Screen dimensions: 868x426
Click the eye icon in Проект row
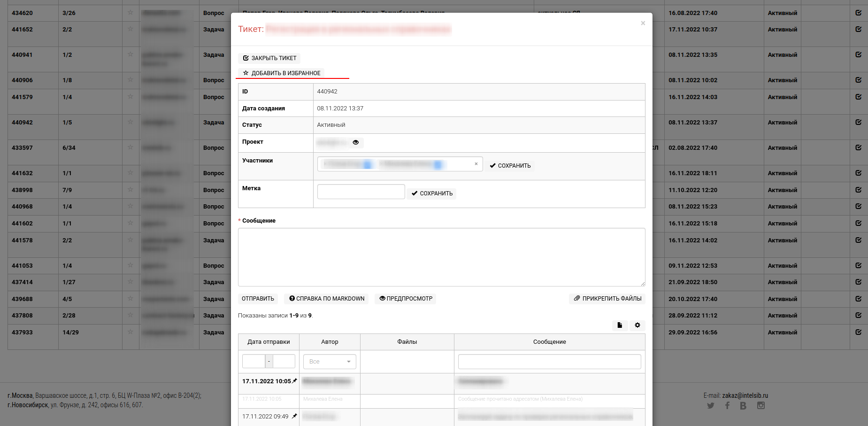pyautogui.click(x=355, y=142)
